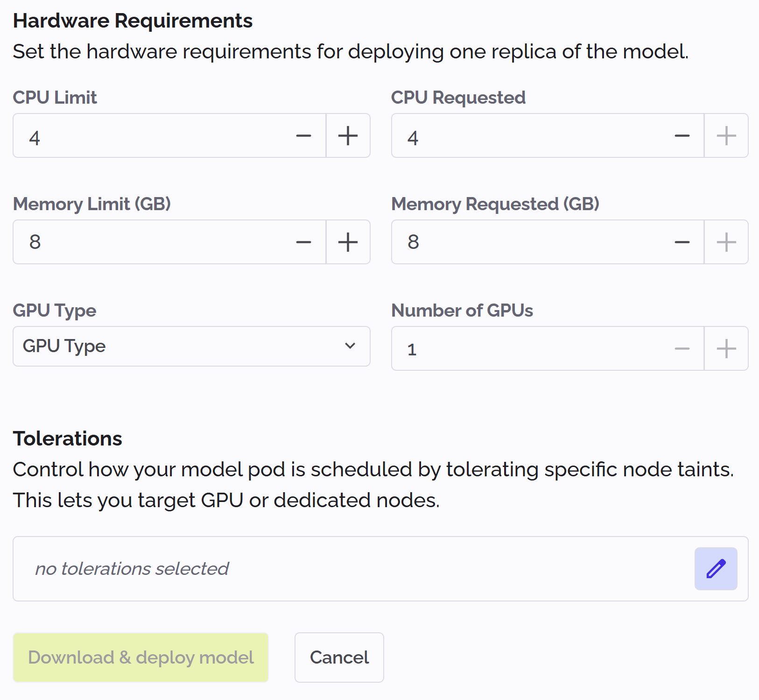Screen dimensions: 759x700
Task: Subtract one from Number of GPUs
Action: (x=682, y=348)
